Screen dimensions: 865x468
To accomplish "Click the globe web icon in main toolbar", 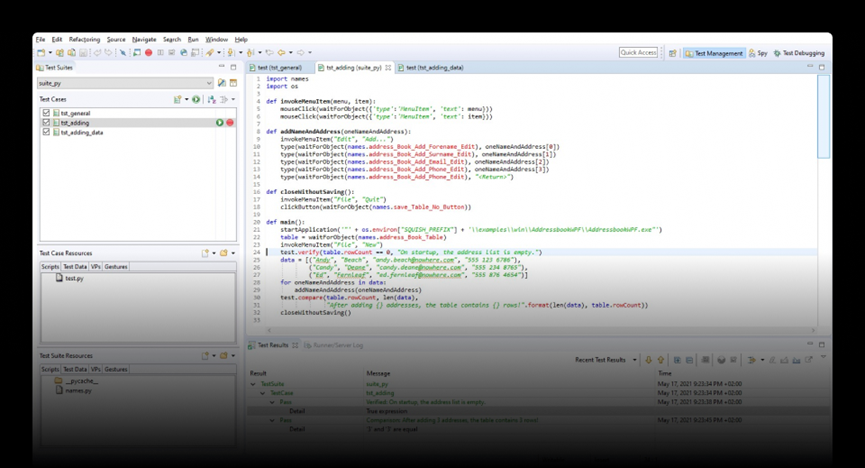I will [x=183, y=53].
